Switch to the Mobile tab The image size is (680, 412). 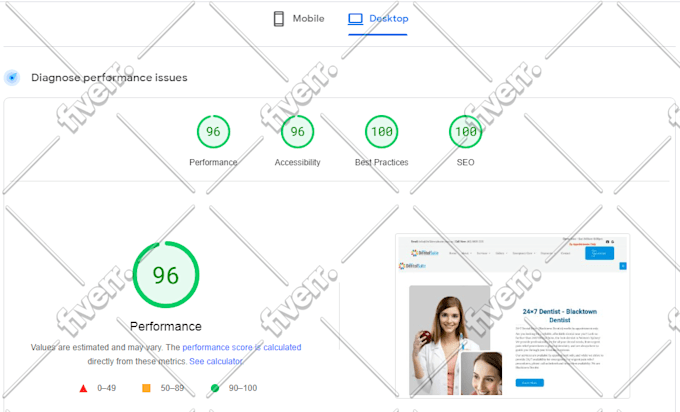(299, 19)
